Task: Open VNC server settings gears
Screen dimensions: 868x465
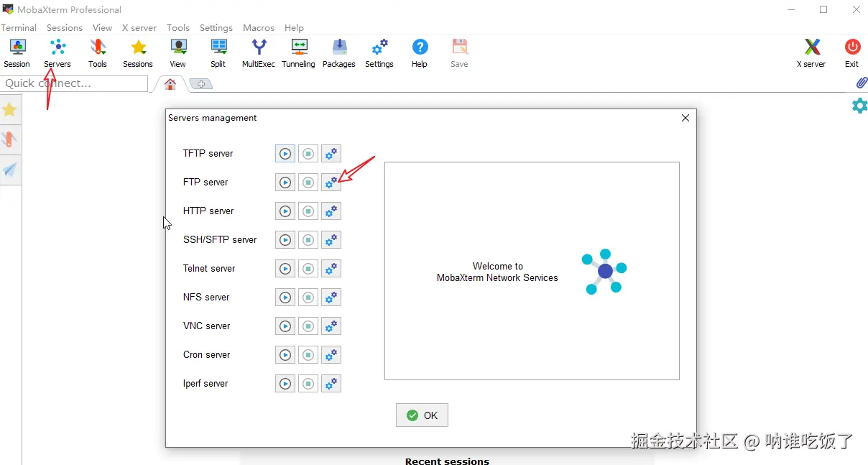Action: point(331,326)
